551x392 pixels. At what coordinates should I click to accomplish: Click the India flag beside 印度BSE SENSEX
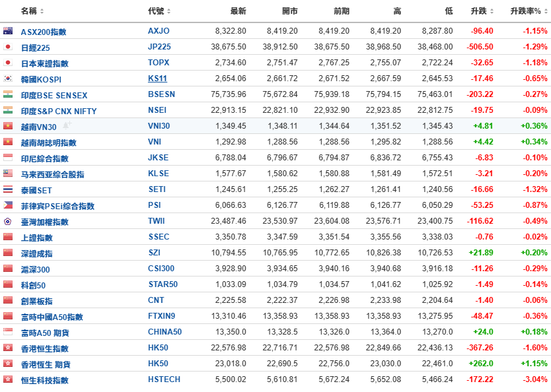8,94
